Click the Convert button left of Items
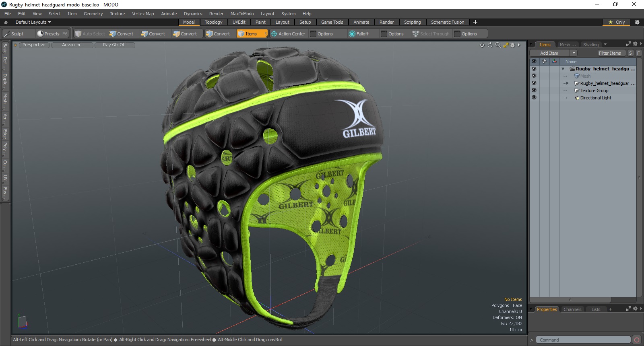This screenshot has width=644, height=346. coord(218,34)
